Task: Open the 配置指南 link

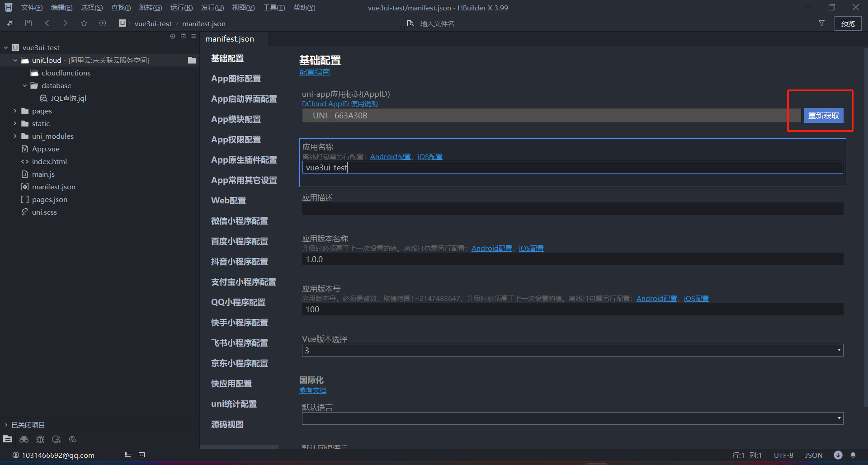Action: tap(315, 72)
